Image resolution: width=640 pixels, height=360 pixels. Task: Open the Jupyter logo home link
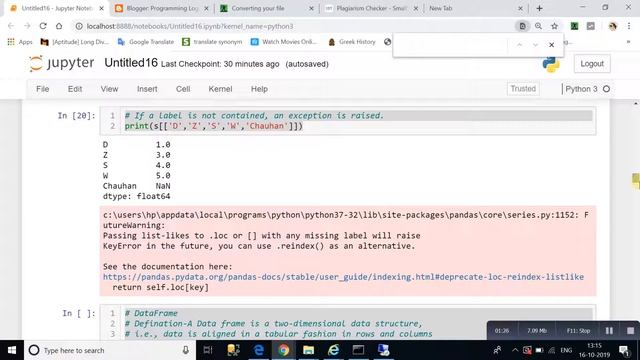pyautogui.click(x=62, y=63)
